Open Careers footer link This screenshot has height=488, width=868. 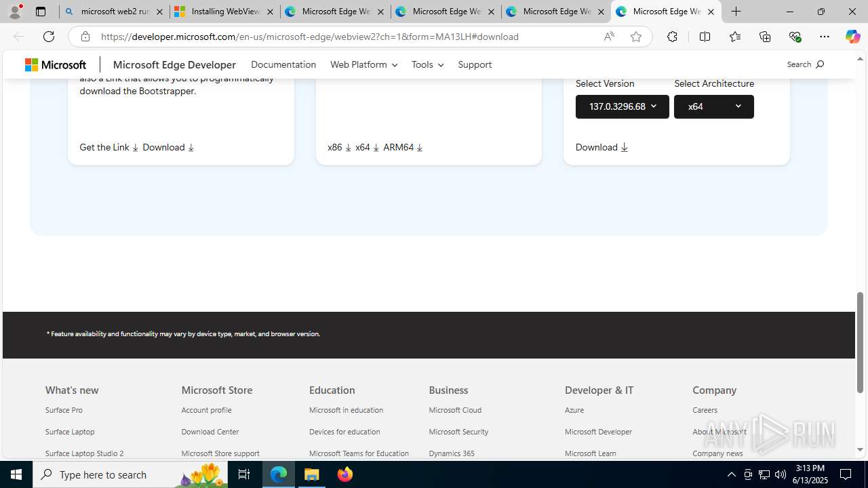click(705, 410)
